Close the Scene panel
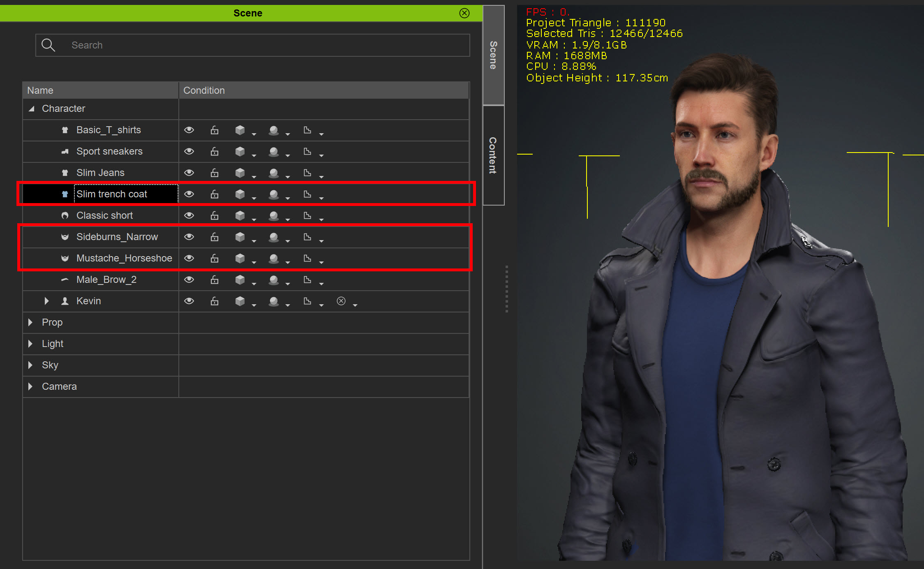The height and width of the screenshot is (569, 924). click(x=464, y=13)
